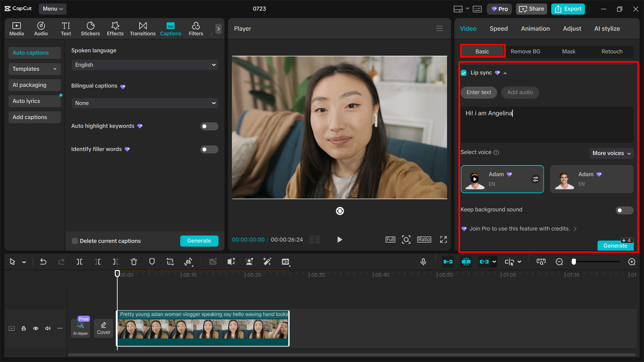Open the More voices dropdown
Image resolution: width=644 pixels, height=362 pixels.
click(611, 153)
